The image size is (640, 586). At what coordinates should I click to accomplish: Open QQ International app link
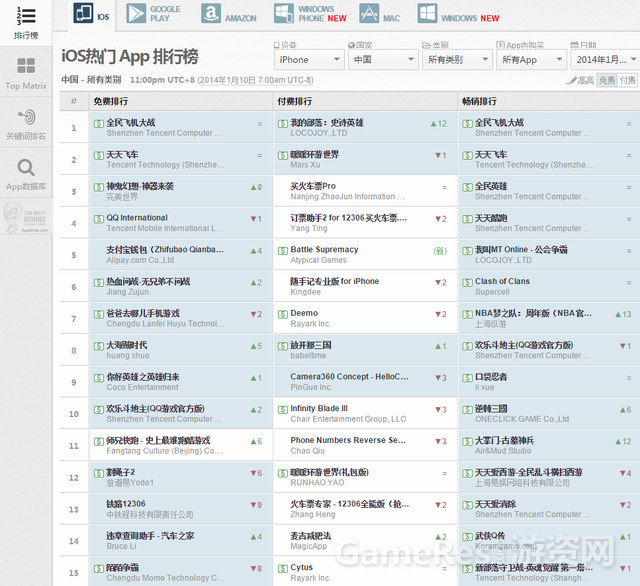(137, 218)
